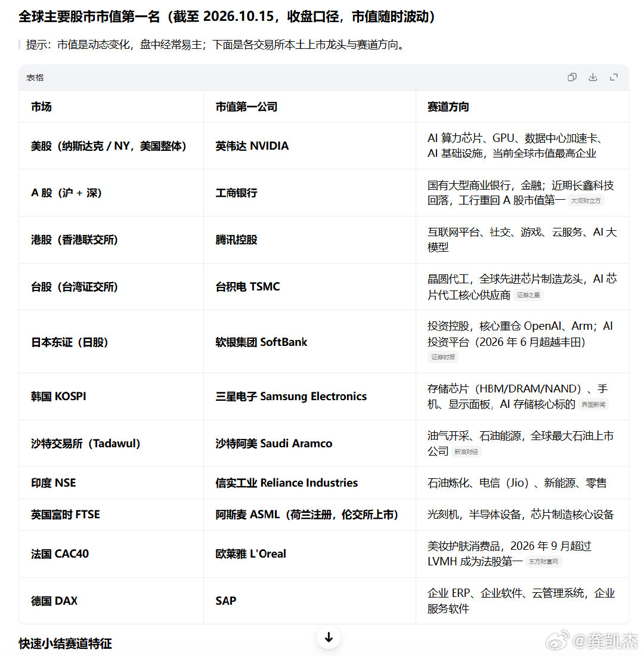This screenshot has height=656, width=644.
Task: Click the 快速小结赛道特征 heading
Action: pos(65,643)
